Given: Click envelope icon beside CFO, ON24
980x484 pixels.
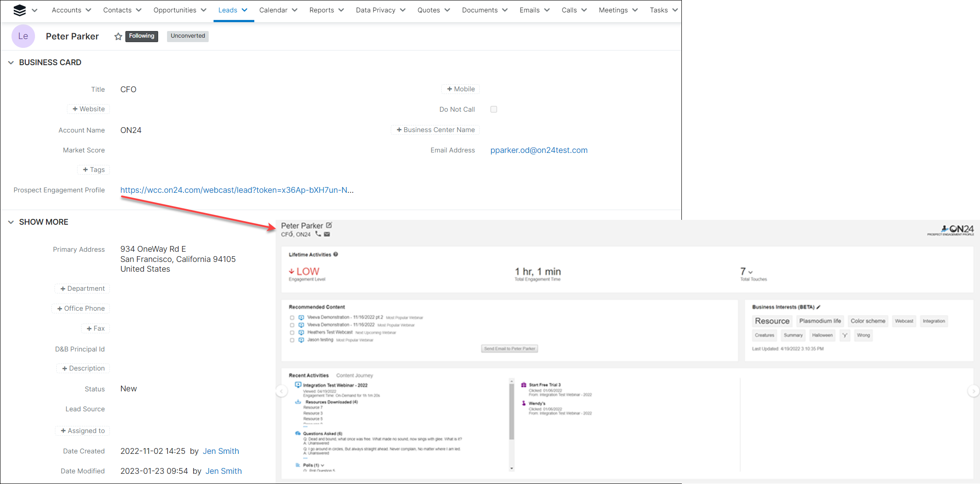Looking at the screenshot, I should [327, 234].
